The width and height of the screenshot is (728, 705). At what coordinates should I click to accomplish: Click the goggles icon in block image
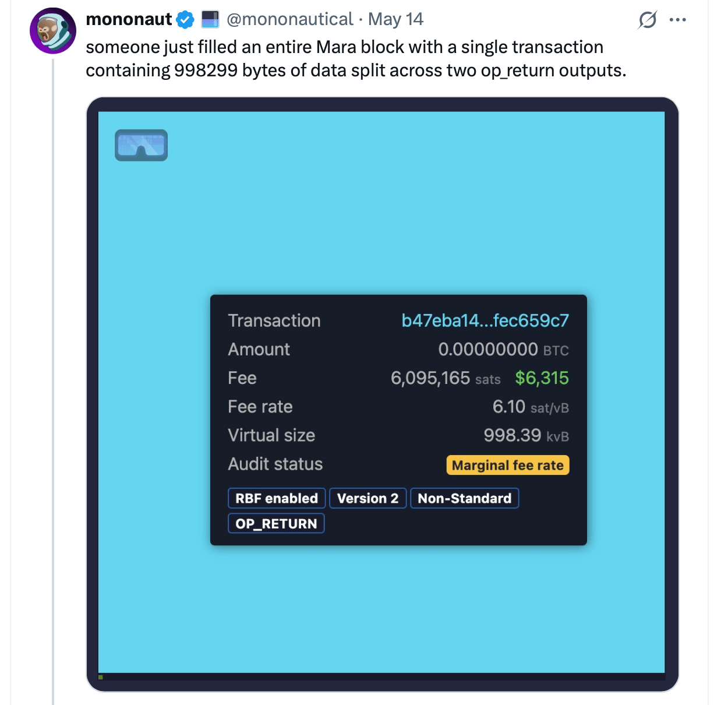point(142,145)
